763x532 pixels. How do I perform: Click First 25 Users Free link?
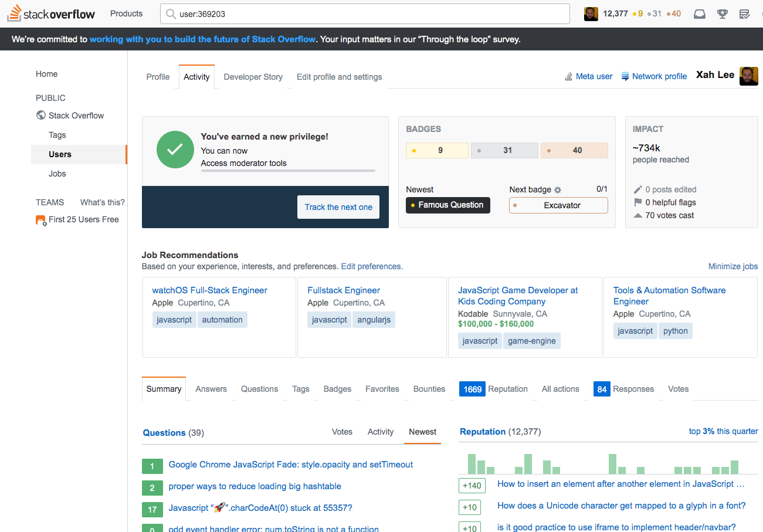(83, 219)
